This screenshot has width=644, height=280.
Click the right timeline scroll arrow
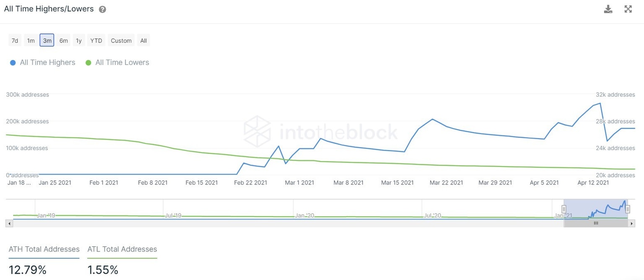[x=631, y=223]
